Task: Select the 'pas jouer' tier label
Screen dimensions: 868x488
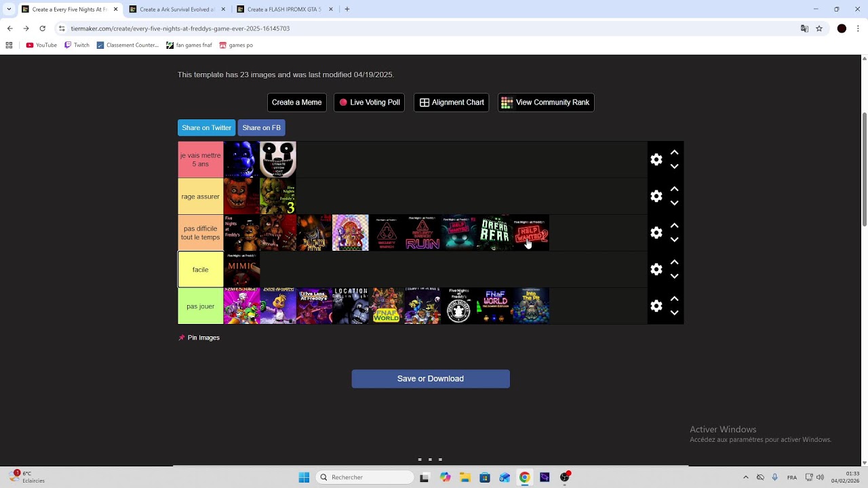Action: click(x=201, y=306)
